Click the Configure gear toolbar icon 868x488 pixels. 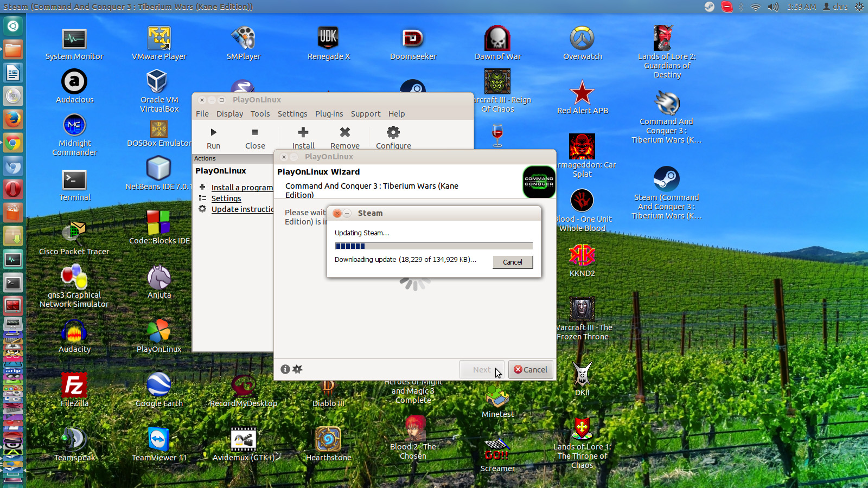393,132
